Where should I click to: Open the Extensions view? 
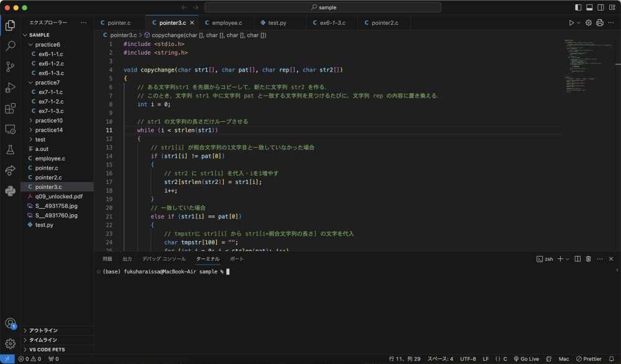(11, 109)
